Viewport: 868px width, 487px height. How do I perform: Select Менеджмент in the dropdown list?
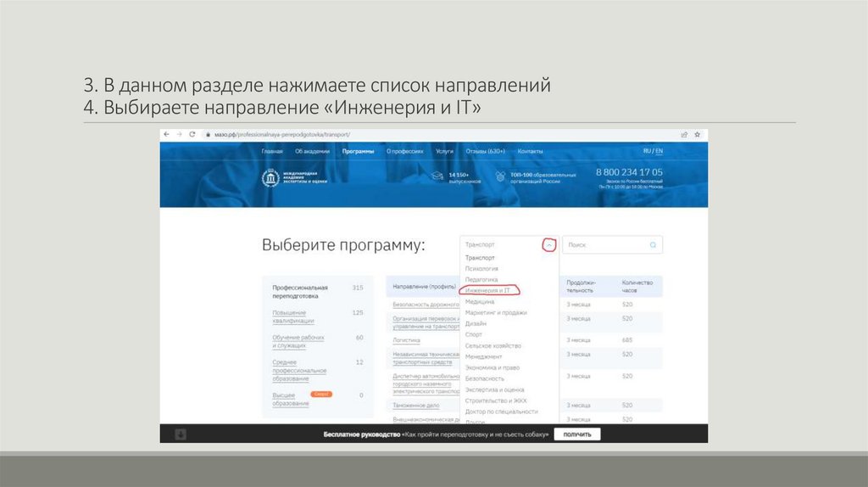[x=483, y=357]
